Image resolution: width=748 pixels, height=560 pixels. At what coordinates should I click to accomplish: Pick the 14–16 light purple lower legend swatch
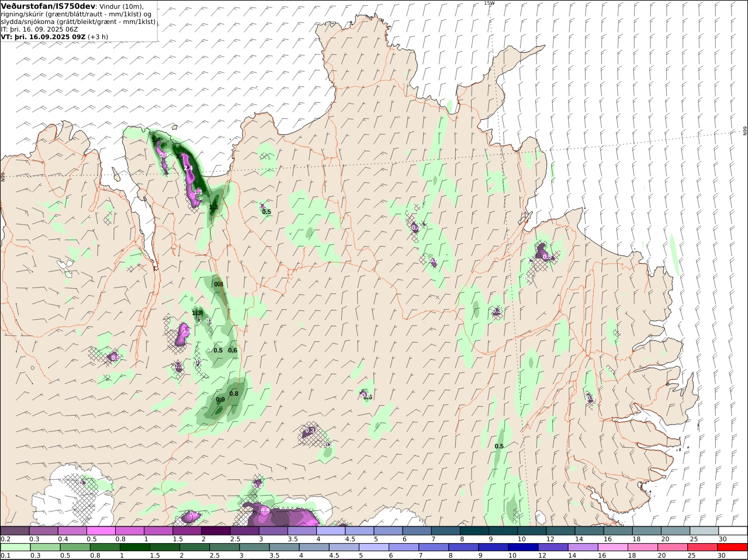(583, 547)
